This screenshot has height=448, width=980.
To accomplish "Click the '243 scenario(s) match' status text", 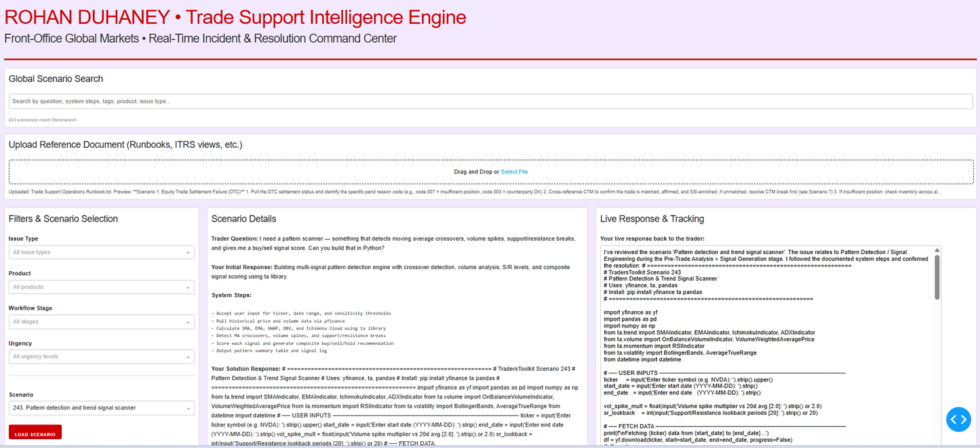I will point(43,120).
